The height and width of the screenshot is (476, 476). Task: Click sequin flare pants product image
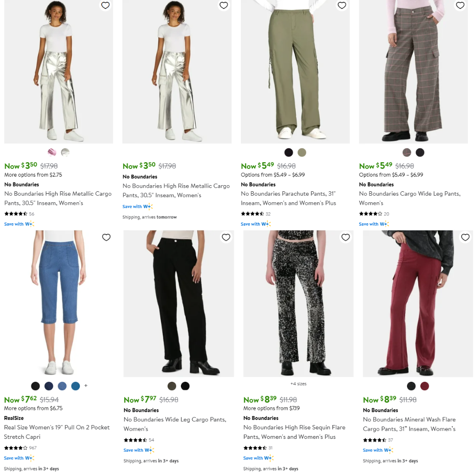[x=298, y=304]
